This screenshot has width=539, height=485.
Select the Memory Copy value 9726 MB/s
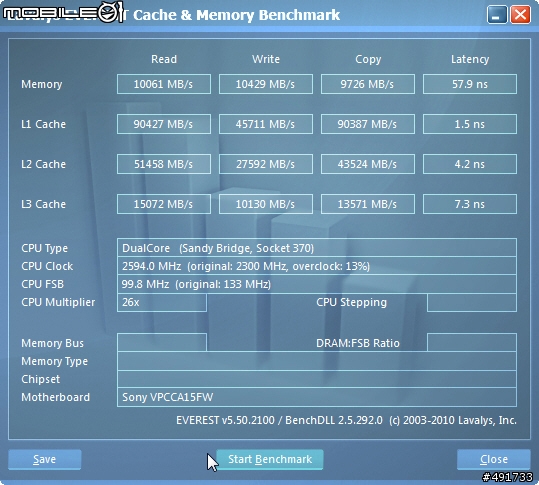pos(368,84)
